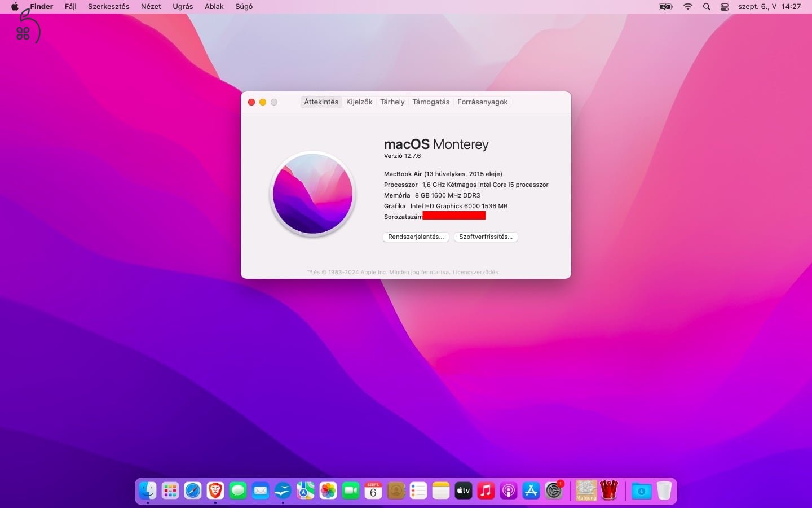Open Messages from the dock
The height and width of the screenshot is (508, 812).
pos(238,491)
